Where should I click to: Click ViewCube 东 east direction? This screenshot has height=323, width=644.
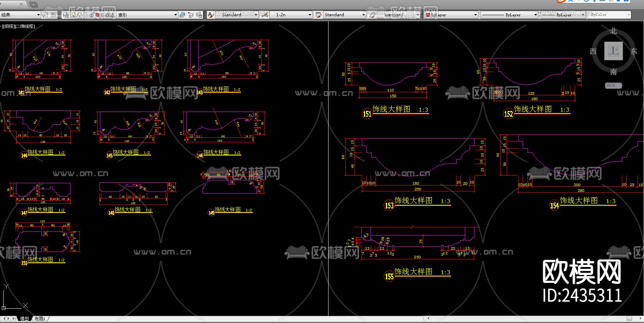tap(634, 51)
